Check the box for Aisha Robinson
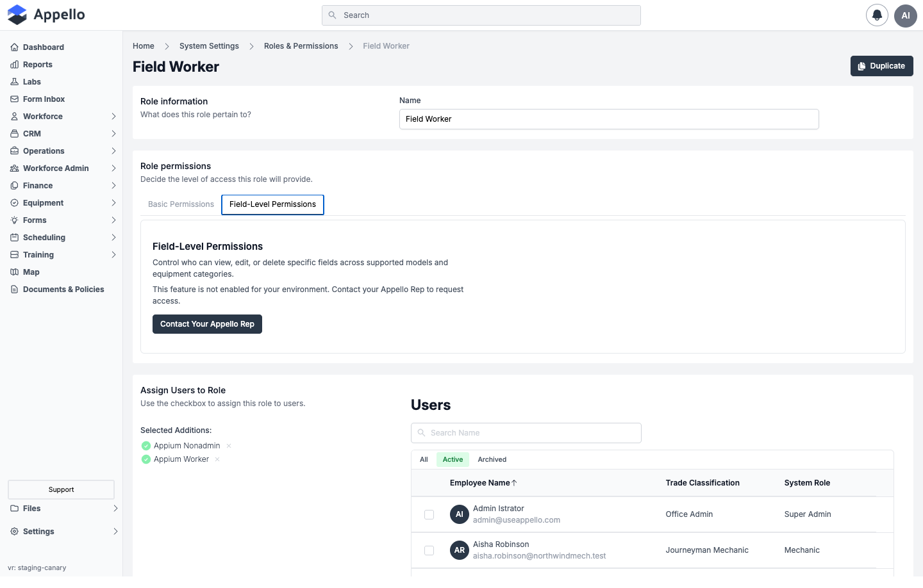 (429, 550)
